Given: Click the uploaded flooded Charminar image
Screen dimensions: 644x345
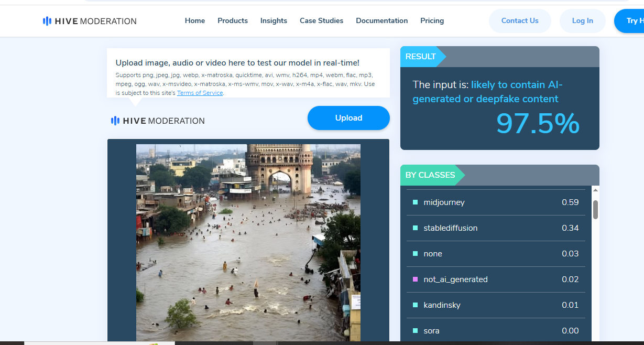Looking at the screenshot, I should [x=248, y=243].
